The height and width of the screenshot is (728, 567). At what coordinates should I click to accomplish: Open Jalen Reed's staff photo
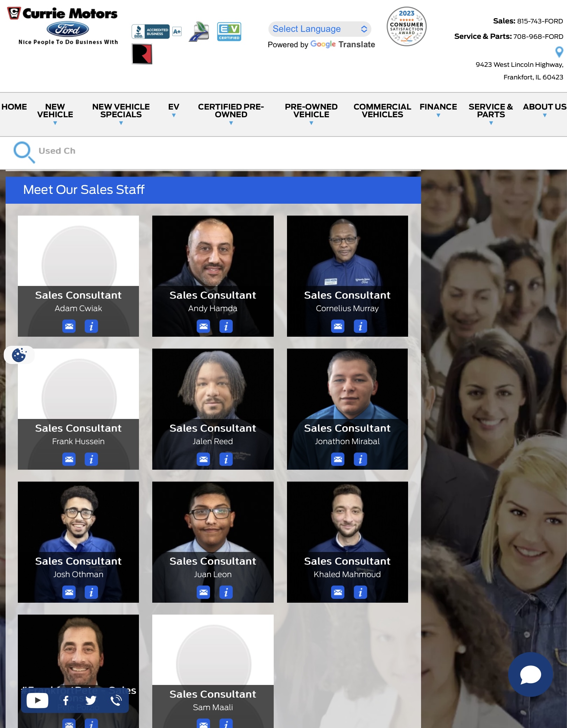point(213,384)
